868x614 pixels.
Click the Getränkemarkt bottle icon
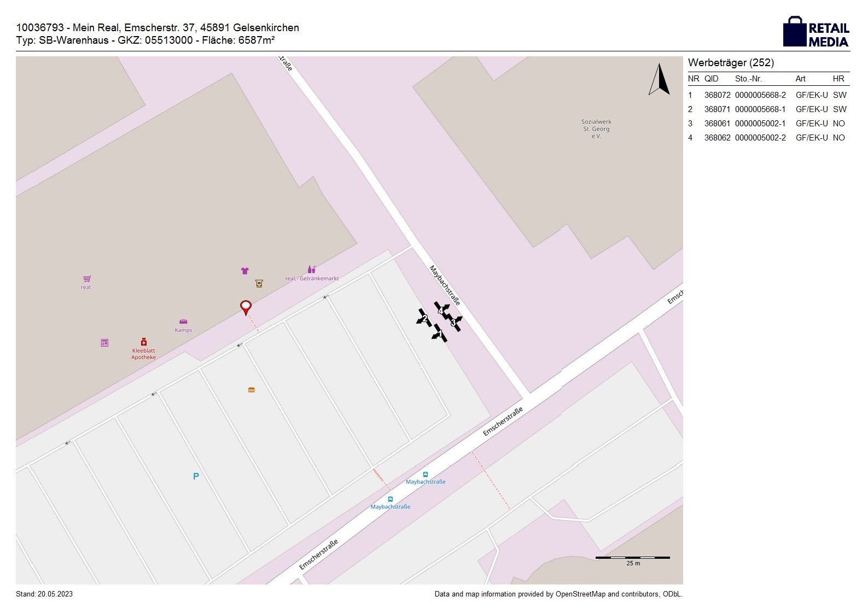tap(311, 270)
